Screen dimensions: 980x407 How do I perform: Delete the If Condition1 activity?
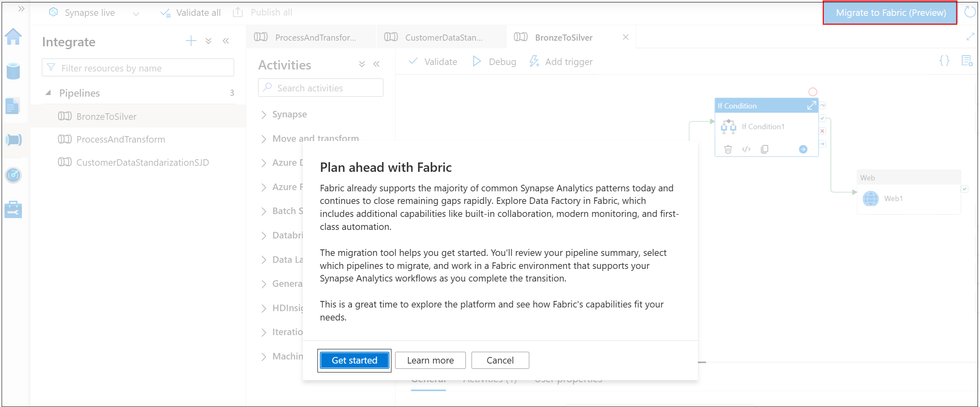click(x=728, y=149)
